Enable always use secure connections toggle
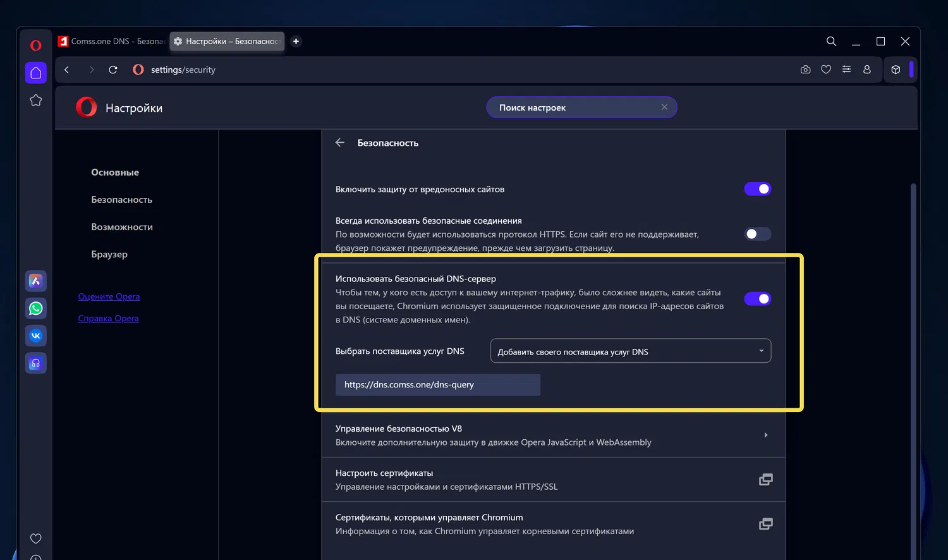Image resolution: width=948 pixels, height=560 pixels. (x=757, y=234)
